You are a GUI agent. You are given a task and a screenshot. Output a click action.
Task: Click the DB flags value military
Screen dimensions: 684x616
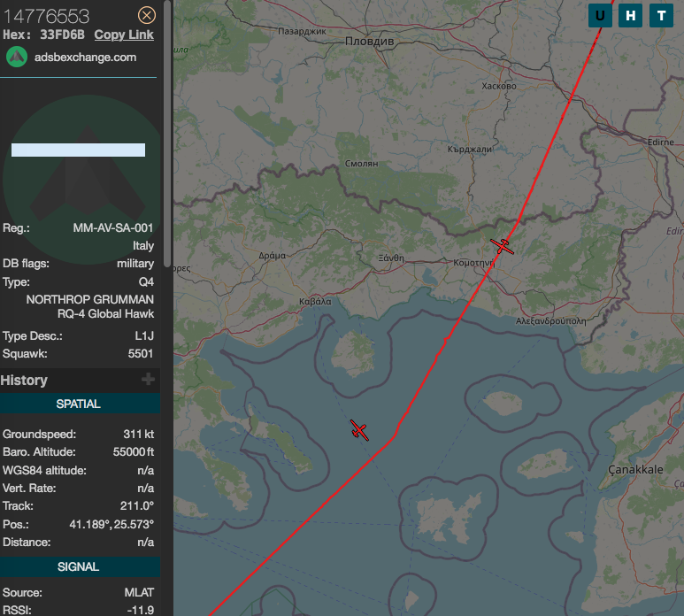point(135,264)
